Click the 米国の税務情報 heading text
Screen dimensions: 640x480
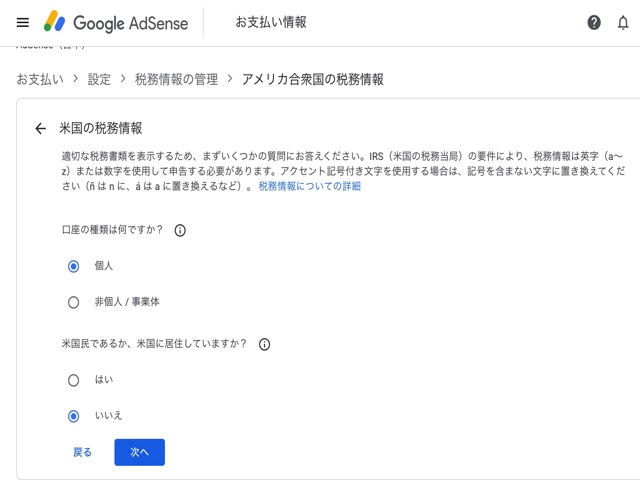(101, 128)
